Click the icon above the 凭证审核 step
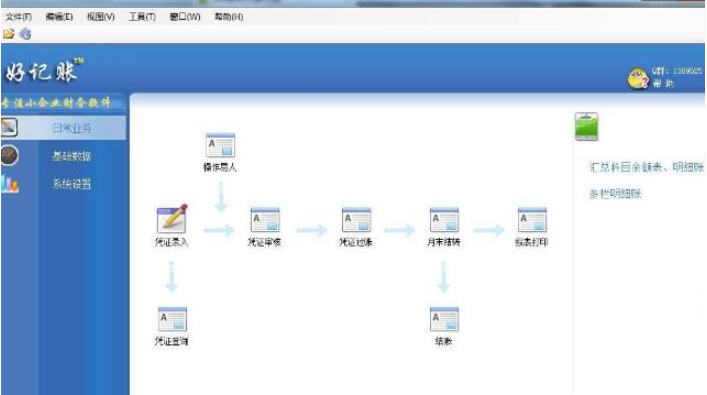The width and height of the screenshot is (707, 395). (220, 146)
